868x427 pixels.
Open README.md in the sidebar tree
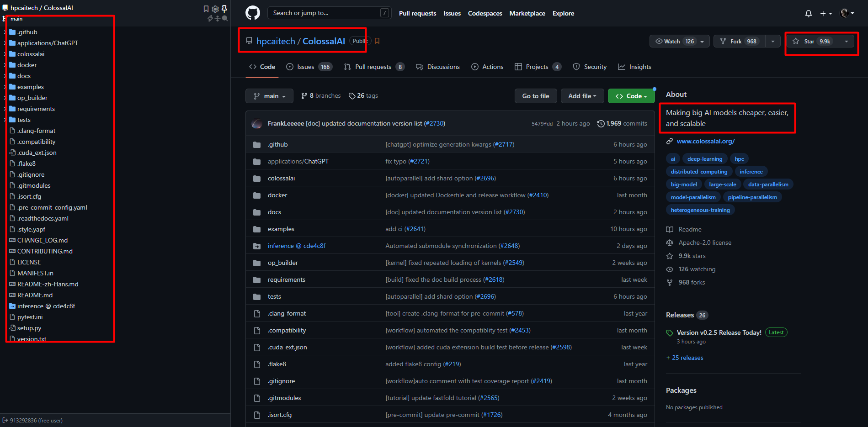click(35, 295)
